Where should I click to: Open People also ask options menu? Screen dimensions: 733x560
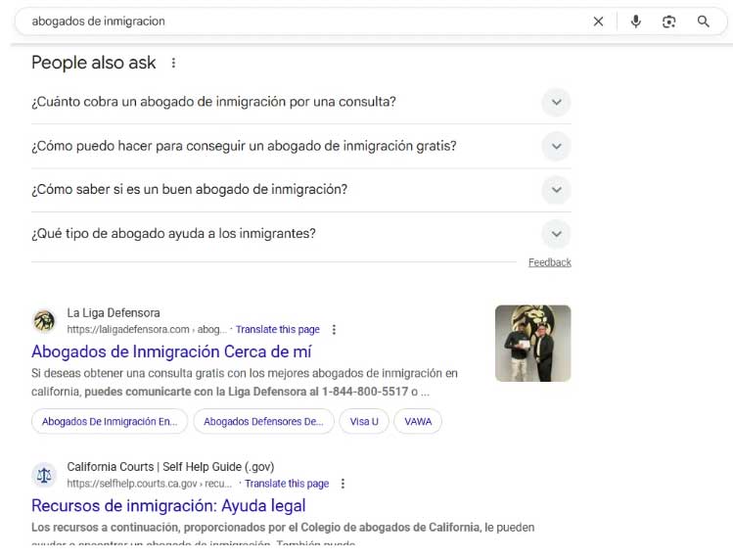tap(173, 63)
